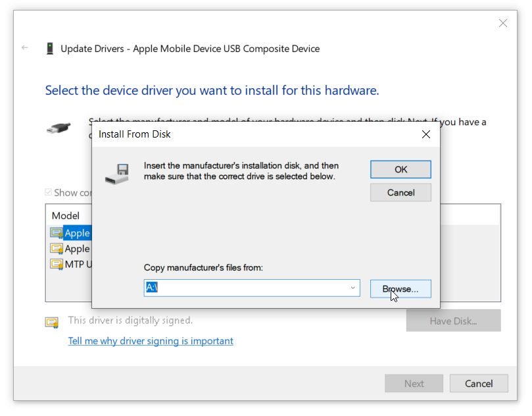This screenshot has width=532, height=416.
Task: Click the USB connector picture on the left
Action: (58, 128)
